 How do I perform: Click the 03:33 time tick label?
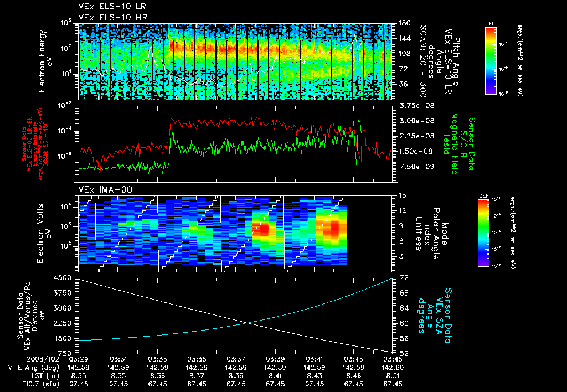coord(158,359)
